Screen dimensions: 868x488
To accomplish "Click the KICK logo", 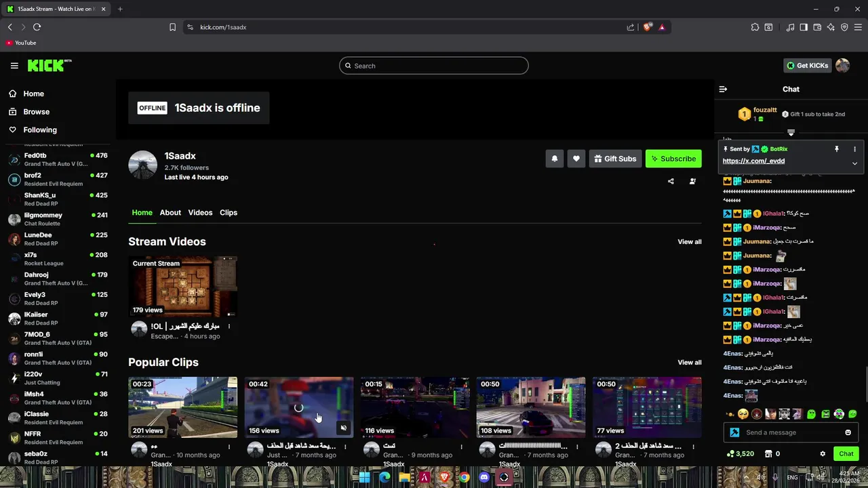I will (x=49, y=66).
